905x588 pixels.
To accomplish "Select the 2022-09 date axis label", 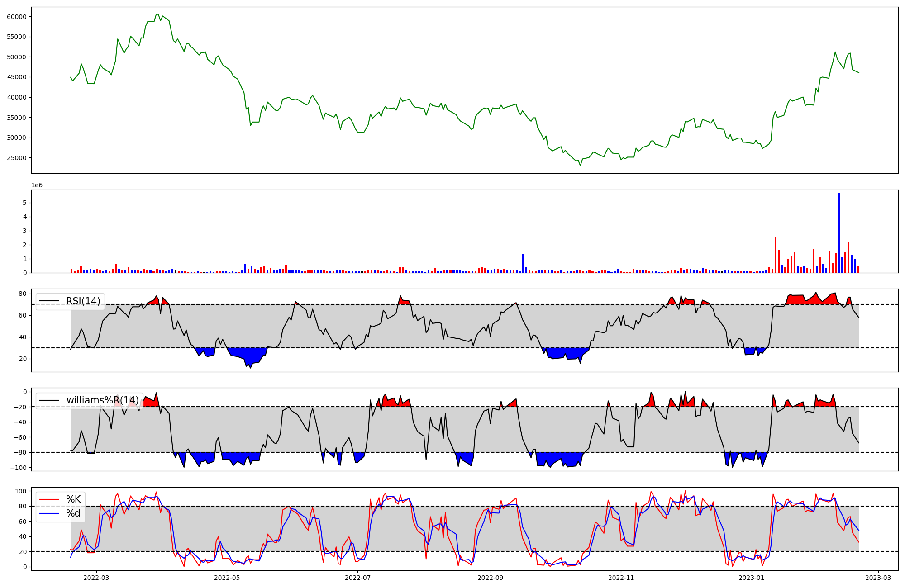I will (x=491, y=578).
